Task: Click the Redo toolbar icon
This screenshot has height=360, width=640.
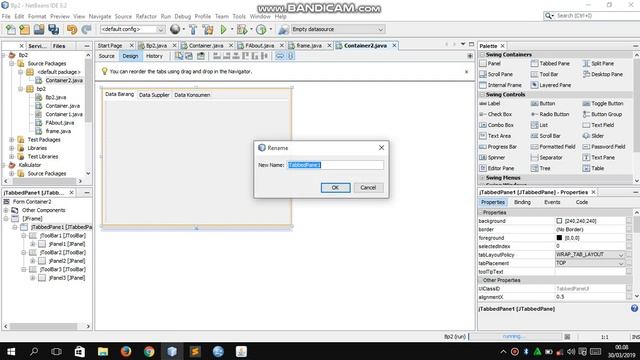Action: 86,29
